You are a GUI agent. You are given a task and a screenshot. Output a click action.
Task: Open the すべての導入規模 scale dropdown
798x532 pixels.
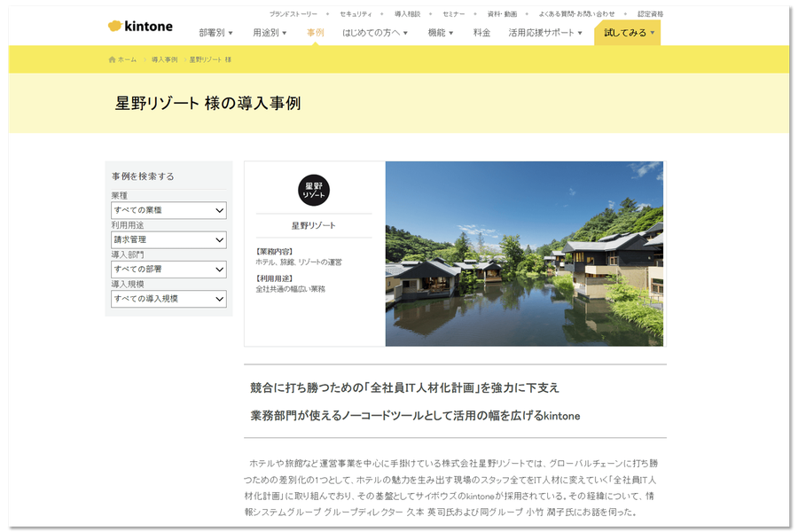(168, 299)
